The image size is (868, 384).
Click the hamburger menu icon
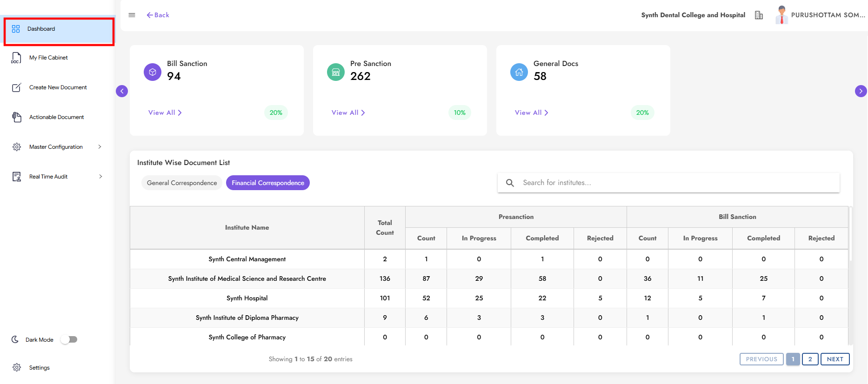(132, 15)
